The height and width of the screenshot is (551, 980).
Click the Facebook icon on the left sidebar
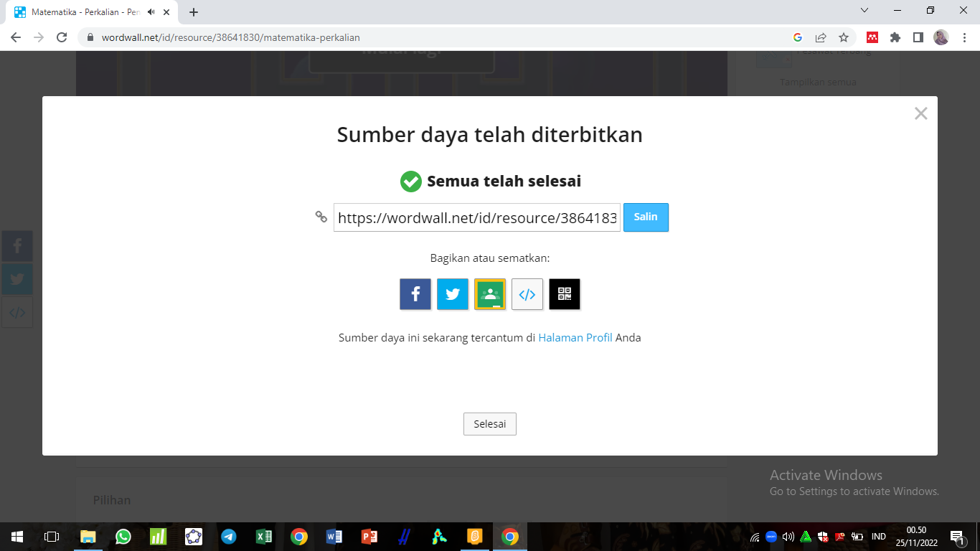[17, 246]
